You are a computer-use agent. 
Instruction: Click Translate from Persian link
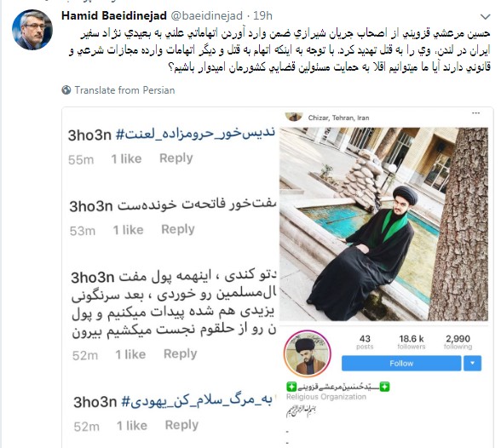124,90
